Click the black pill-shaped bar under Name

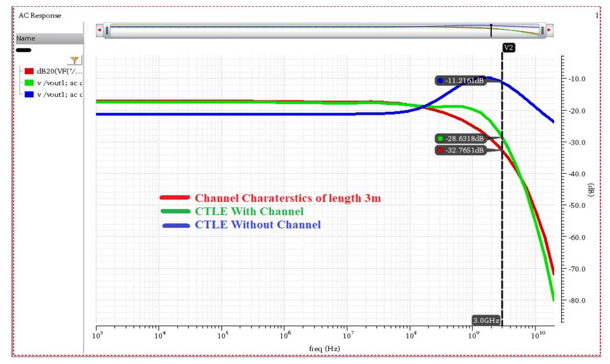(x=24, y=50)
